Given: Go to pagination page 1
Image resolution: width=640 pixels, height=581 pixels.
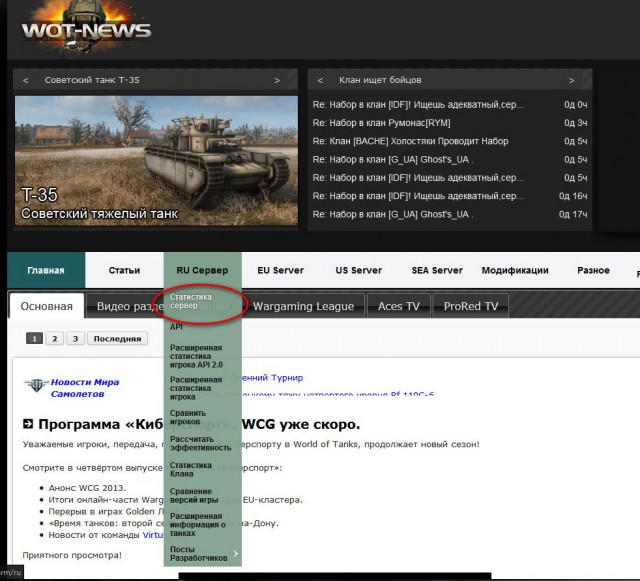Looking at the screenshot, I should (34, 338).
